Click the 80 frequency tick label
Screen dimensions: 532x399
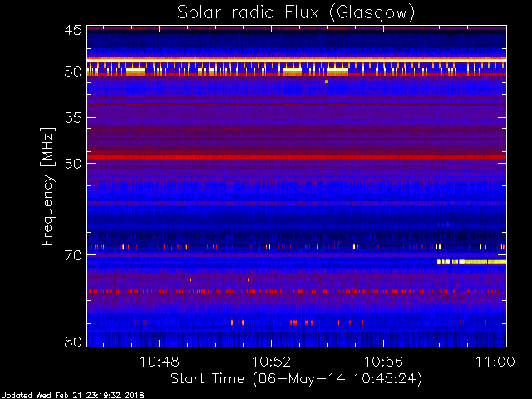tap(73, 342)
